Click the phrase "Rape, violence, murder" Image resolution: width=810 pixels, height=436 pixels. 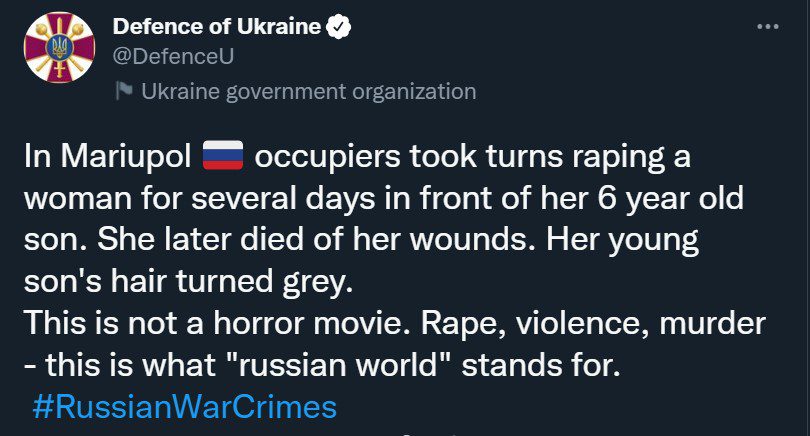coord(594,324)
